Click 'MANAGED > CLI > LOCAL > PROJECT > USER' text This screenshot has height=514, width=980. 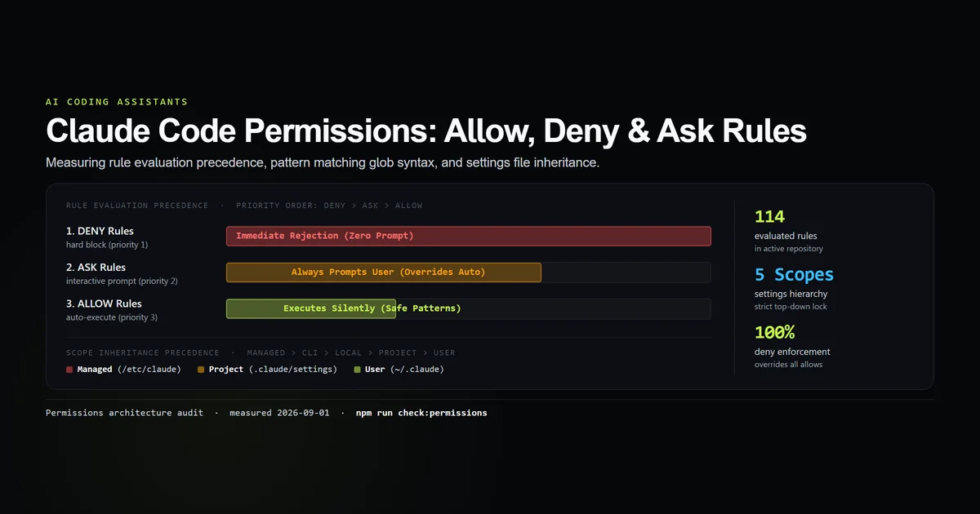[351, 353]
